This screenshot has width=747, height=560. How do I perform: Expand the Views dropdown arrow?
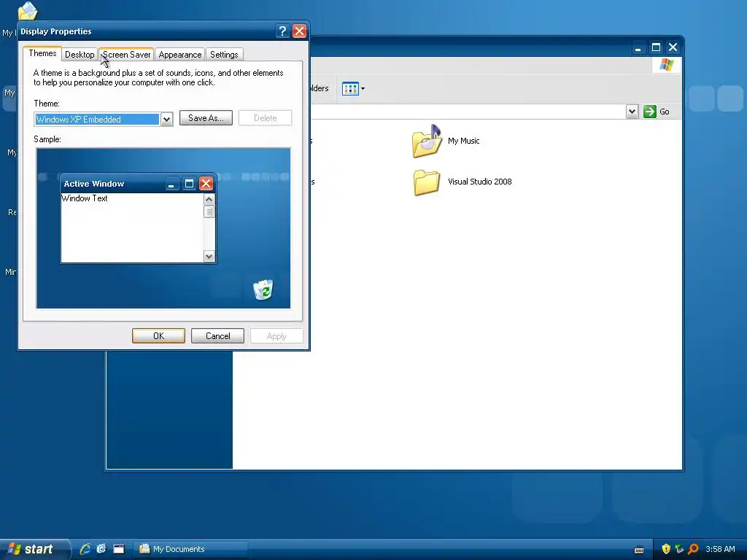coord(363,88)
